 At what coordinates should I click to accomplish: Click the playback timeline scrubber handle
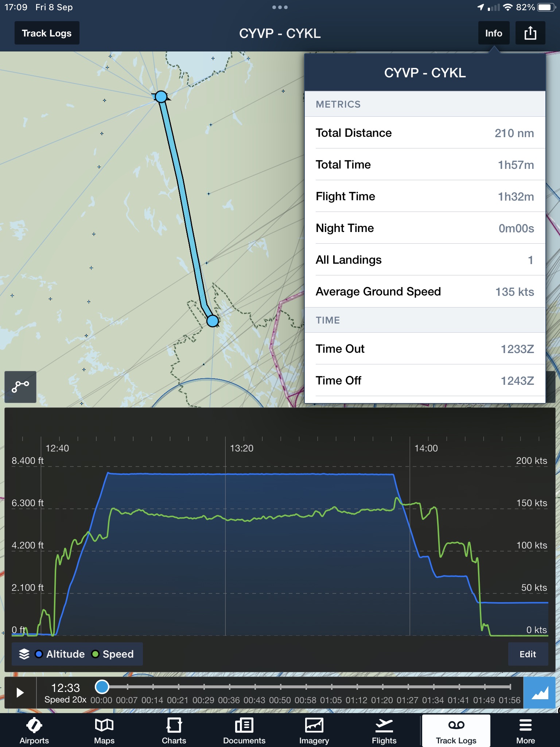click(102, 686)
